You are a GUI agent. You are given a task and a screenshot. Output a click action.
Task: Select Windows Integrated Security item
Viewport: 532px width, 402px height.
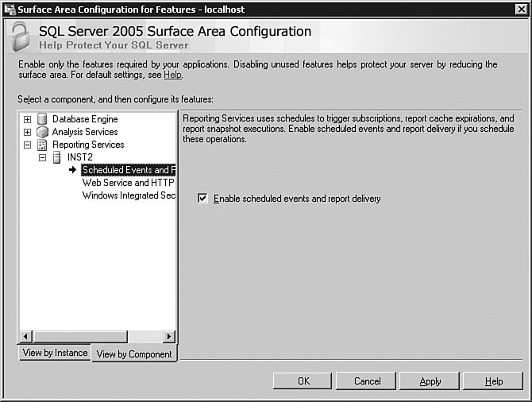tap(129, 195)
